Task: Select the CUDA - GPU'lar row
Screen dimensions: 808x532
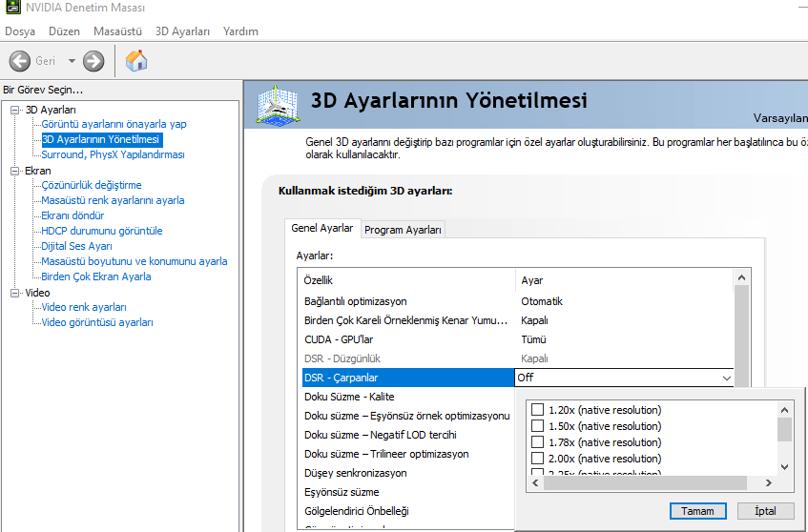Action: pos(518,339)
